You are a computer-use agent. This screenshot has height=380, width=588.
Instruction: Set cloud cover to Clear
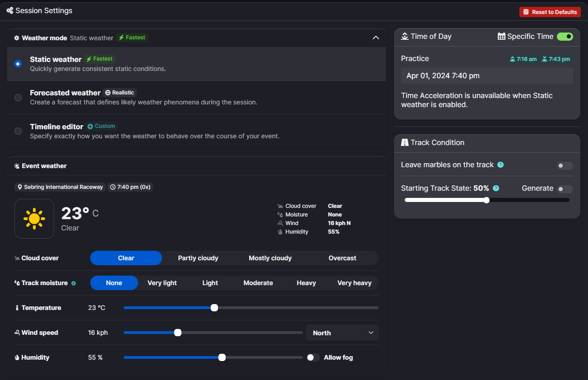point(126,258)
